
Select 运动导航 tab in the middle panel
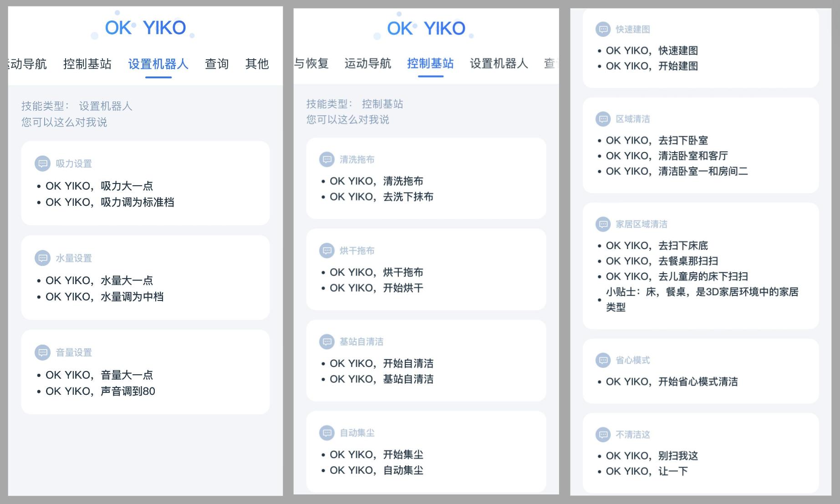[x=368, y=63]
